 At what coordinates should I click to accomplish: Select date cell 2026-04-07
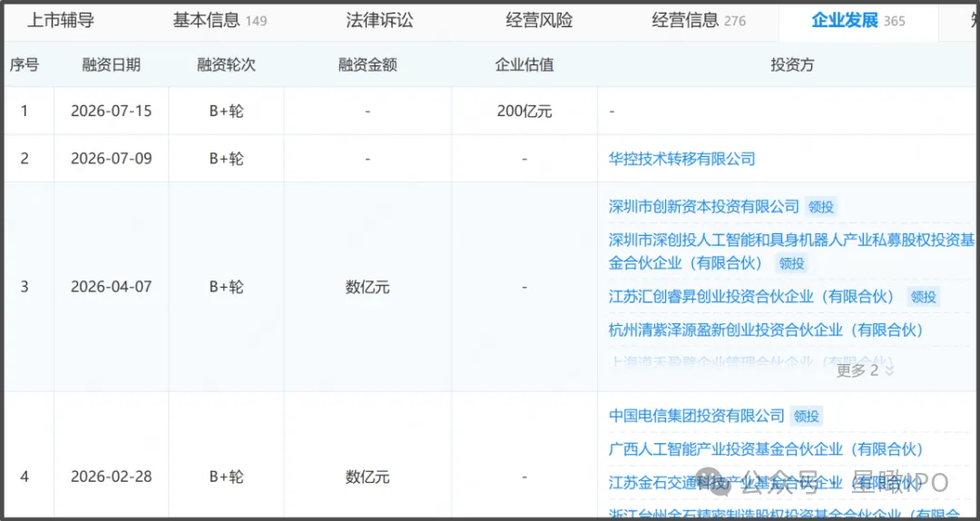[x=112, y=287]
